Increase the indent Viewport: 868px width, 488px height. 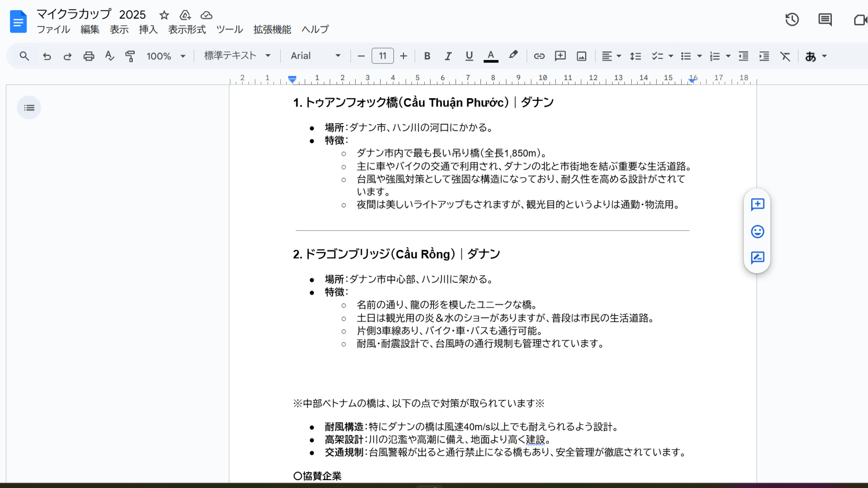click(764, 56)
